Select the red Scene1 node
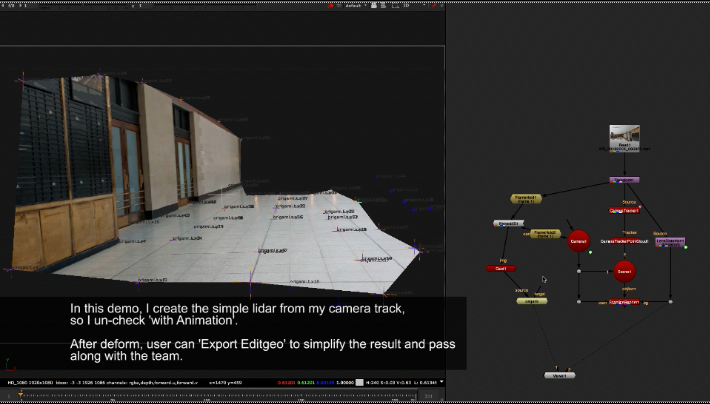710x404 pixels. [624, 271]
